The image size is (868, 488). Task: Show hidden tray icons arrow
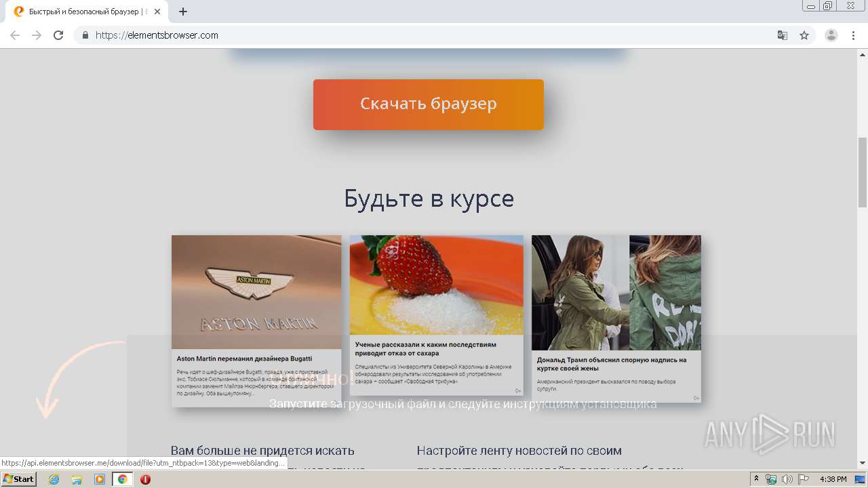756,479
